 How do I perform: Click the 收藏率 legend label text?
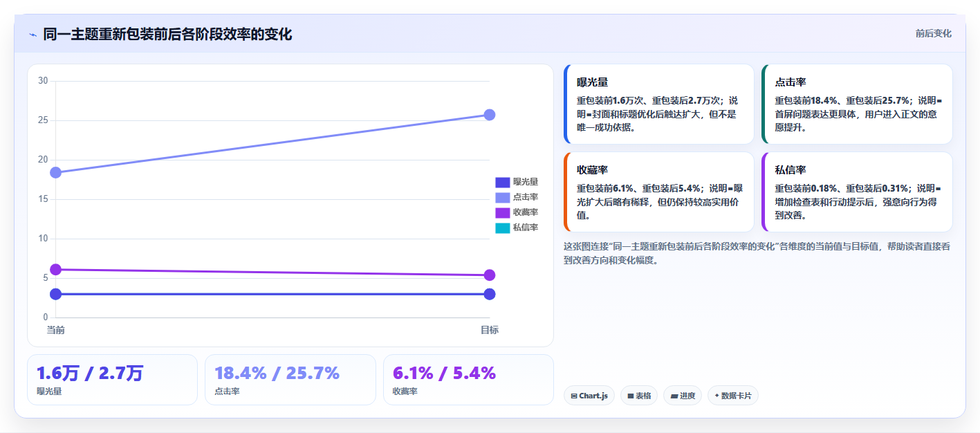(526, 213)
